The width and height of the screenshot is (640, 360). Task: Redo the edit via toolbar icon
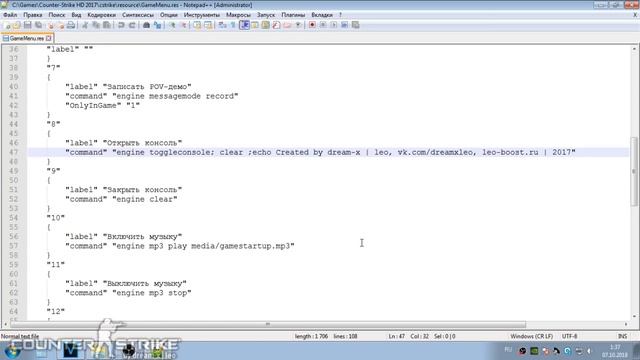[x=132, y=25]
